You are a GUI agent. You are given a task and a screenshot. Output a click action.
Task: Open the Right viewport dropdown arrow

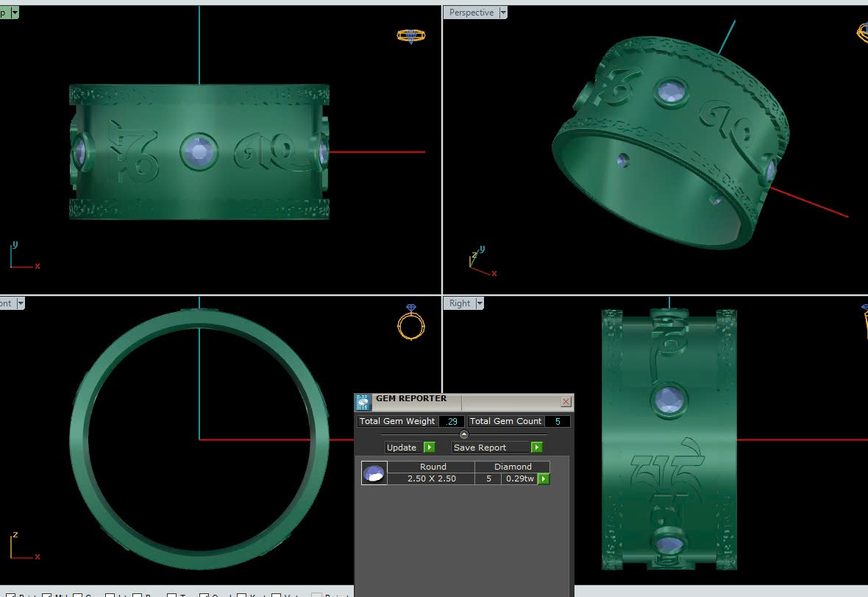tap(480, 303)
